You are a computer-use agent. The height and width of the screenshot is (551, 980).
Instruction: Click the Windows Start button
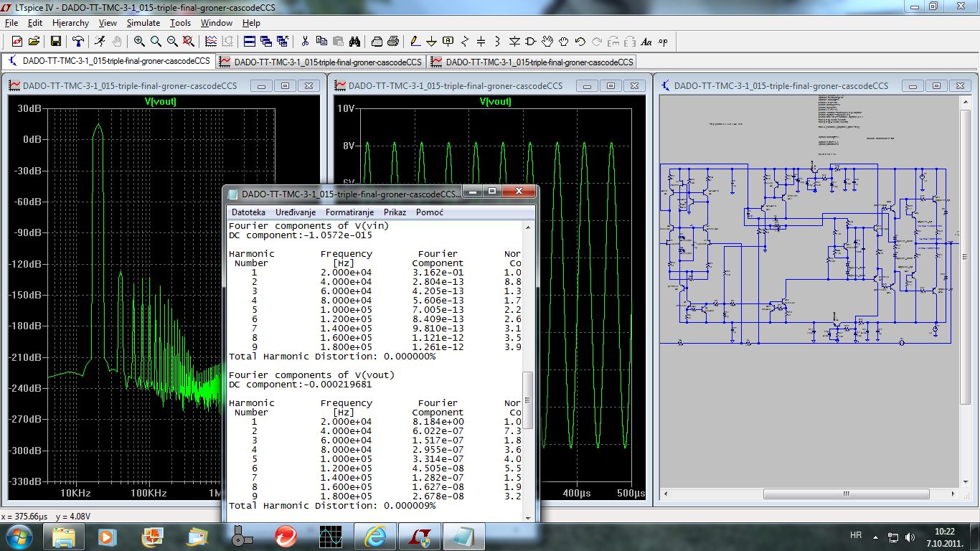point(18,536)
